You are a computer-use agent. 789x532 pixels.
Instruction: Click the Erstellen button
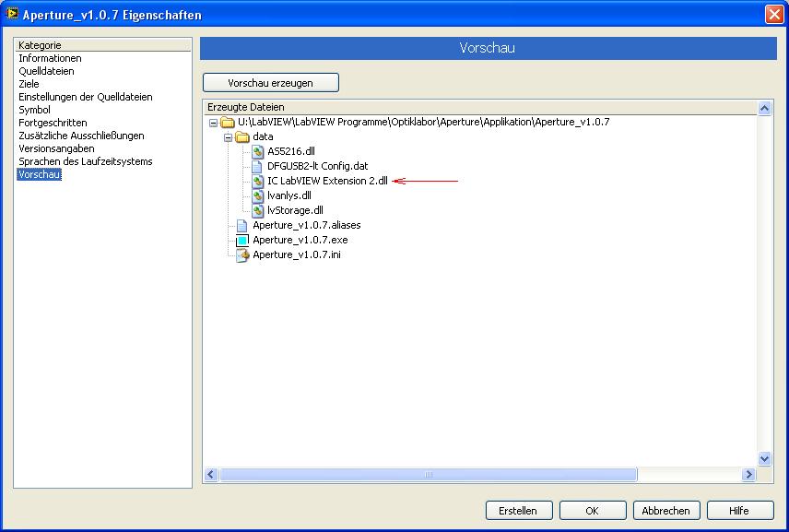pyautogui.click(x=519, y=511)
